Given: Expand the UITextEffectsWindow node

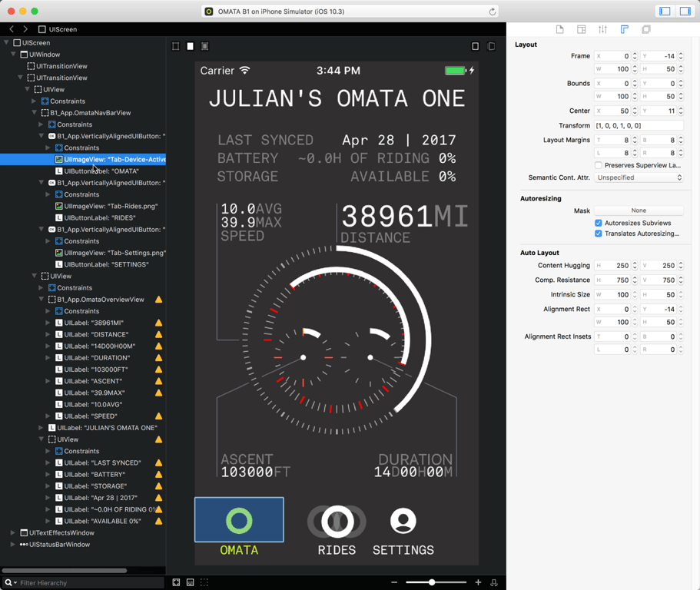Looking at the screenshot, I should (13, 532).
